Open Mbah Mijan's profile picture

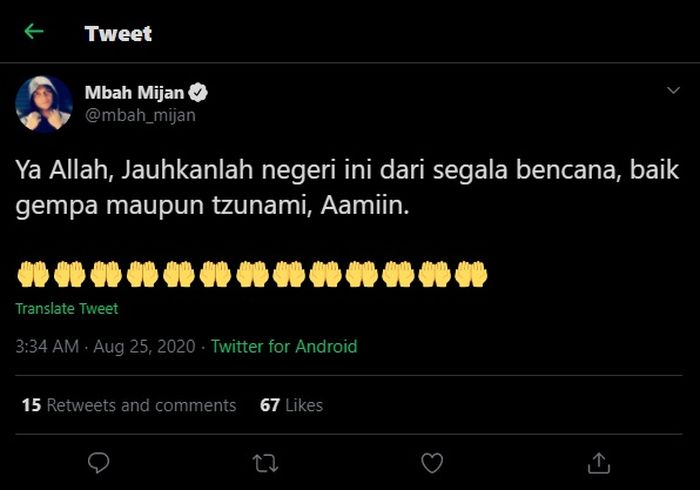[x=43, y=104]
